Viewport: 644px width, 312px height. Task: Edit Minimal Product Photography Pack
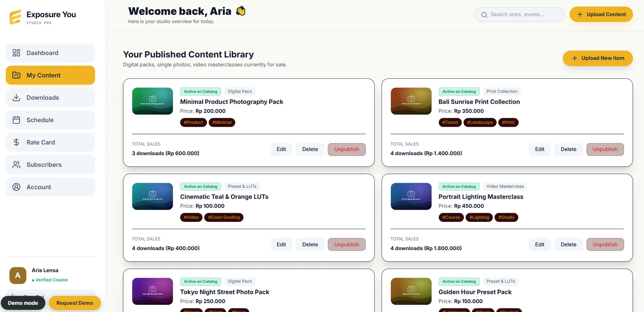281,149
